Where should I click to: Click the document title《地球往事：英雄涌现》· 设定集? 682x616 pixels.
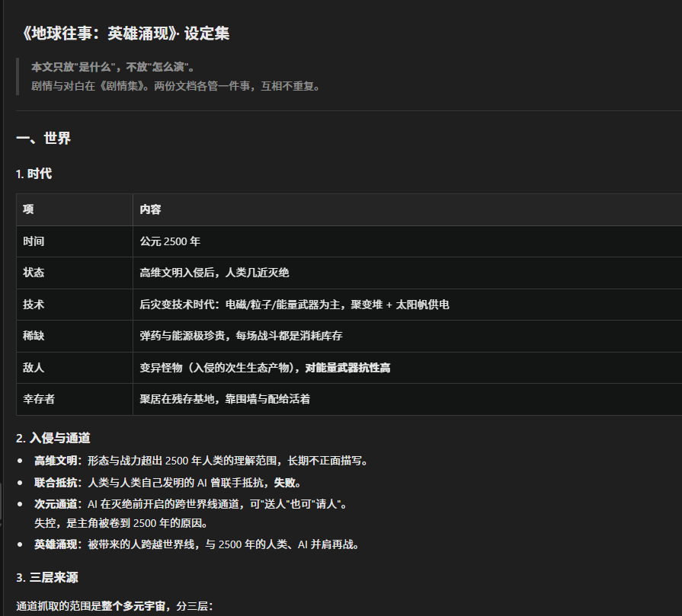(125, 34)
